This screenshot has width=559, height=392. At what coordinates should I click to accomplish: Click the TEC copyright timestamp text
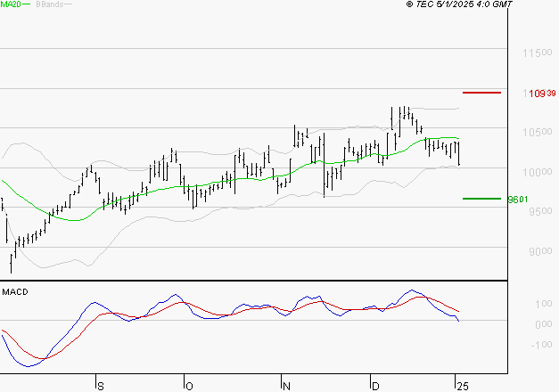pos(459,4)
